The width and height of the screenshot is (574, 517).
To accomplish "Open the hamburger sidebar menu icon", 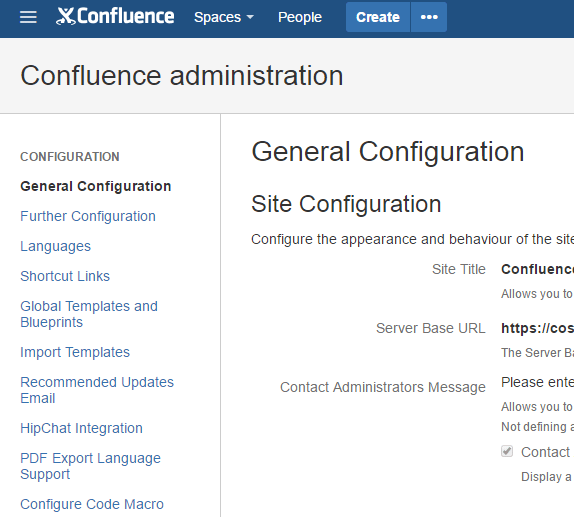I will (28, 17).
